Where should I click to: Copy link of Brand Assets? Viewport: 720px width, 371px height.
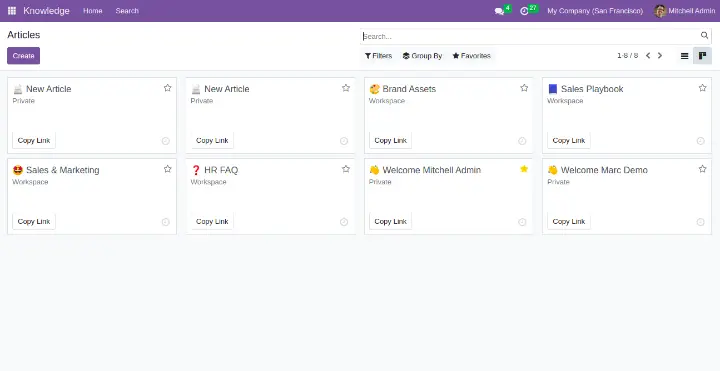click(390, 141)
